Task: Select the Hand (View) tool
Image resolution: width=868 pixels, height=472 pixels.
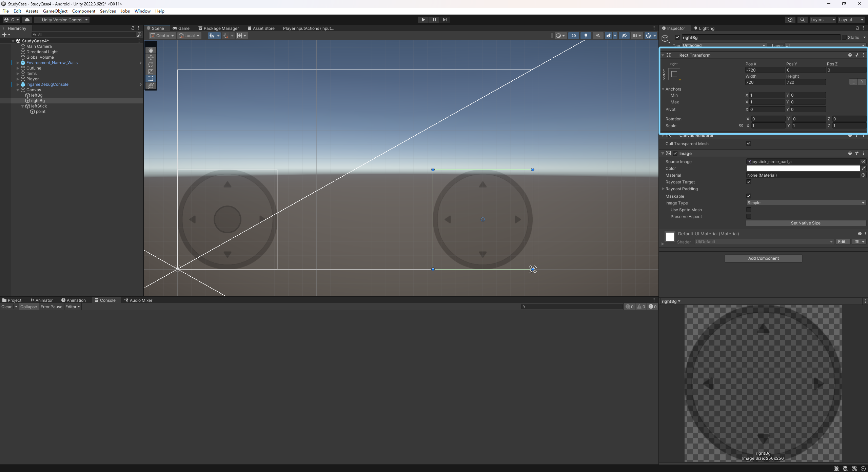Action: [x=151, y=50]
